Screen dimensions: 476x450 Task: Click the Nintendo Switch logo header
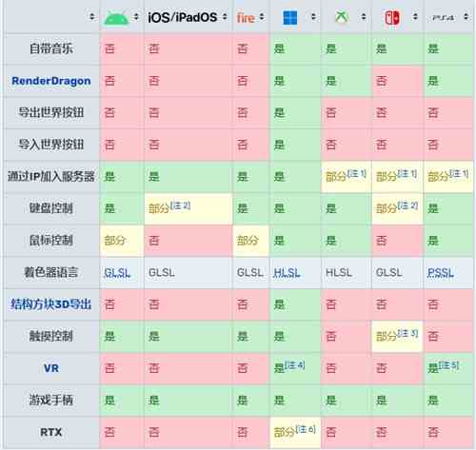pos(392,18)
